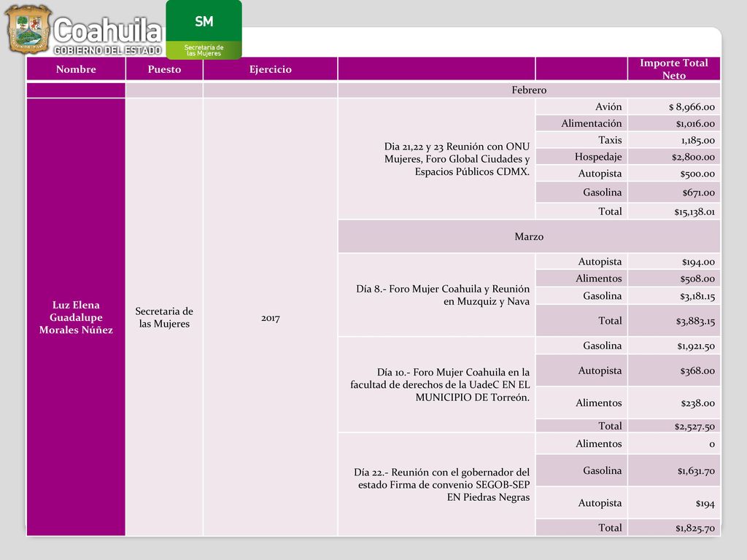This screenshot has height=560, width=747.
Task: Click the $15,138.01 total amount
Action: coord(694,212)
